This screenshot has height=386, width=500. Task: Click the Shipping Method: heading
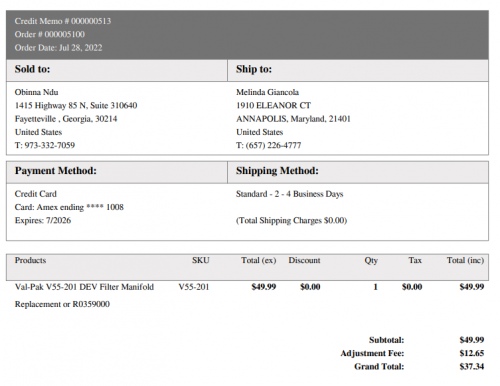point(277,171)
